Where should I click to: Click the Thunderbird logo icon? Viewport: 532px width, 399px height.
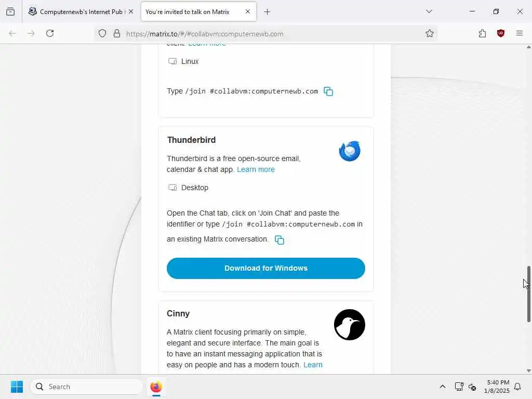350,151
